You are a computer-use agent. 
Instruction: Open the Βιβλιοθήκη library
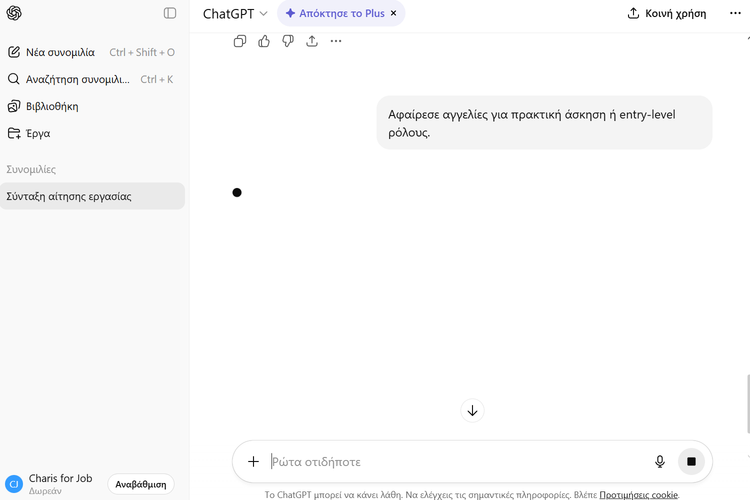pos(52,106)
